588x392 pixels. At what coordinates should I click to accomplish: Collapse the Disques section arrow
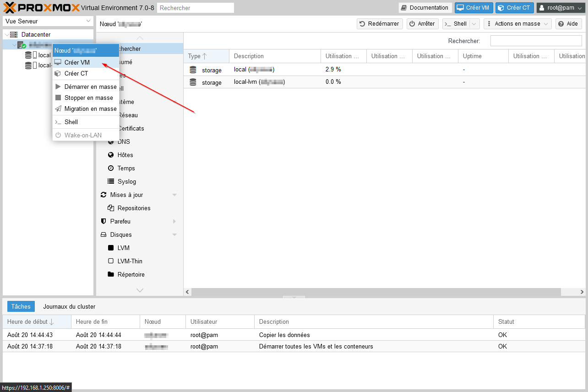(174, 235)
